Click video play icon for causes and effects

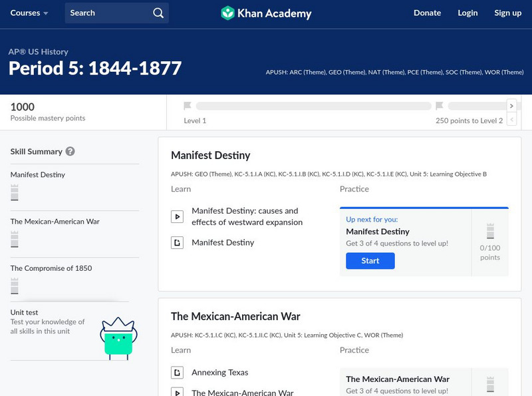(x=177, y=217)
